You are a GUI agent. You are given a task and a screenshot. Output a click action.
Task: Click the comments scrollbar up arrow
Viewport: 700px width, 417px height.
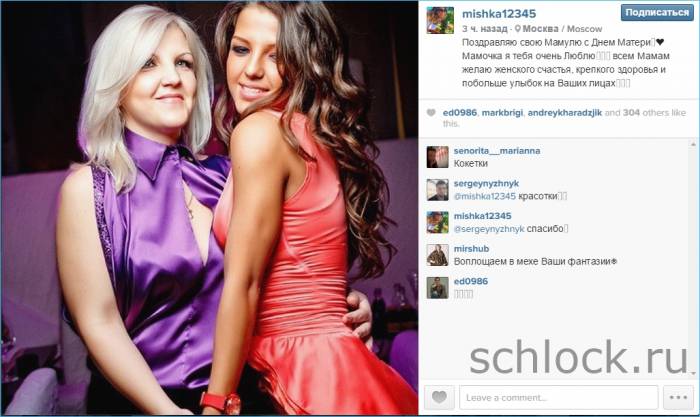pos(693,144)
